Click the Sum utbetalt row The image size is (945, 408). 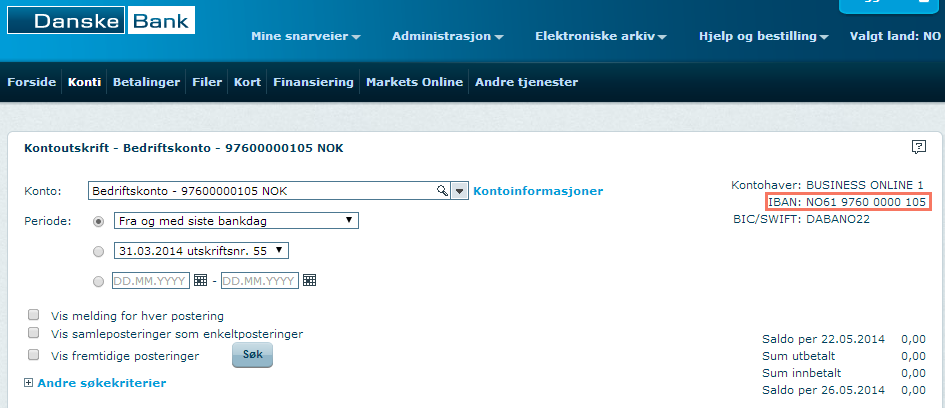click(844, 356)
